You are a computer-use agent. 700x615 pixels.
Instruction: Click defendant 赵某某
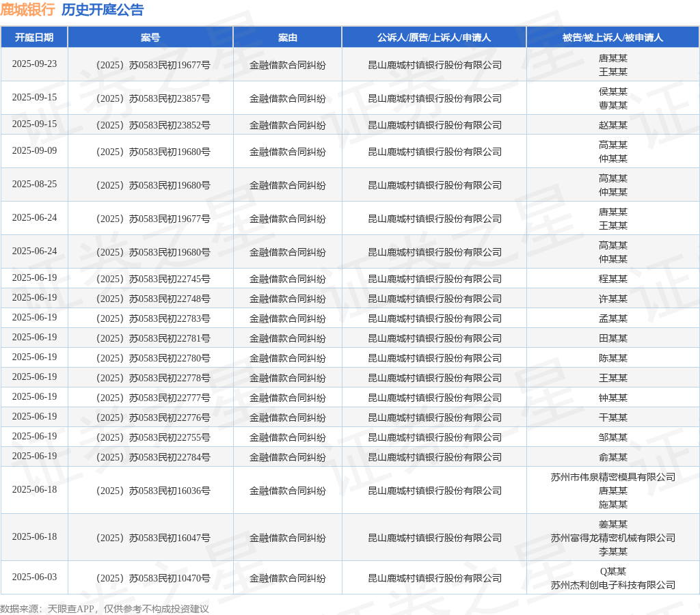[613, 126]
